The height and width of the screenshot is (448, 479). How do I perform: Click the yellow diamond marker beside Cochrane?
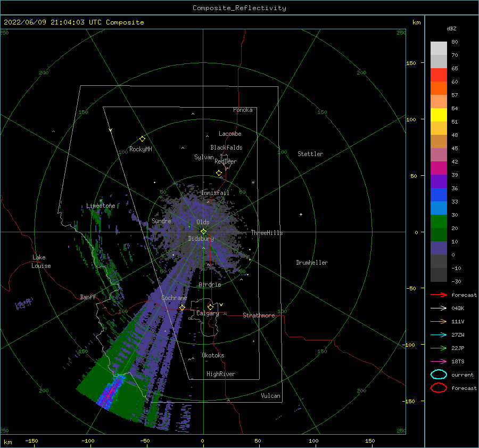[182, 308]
